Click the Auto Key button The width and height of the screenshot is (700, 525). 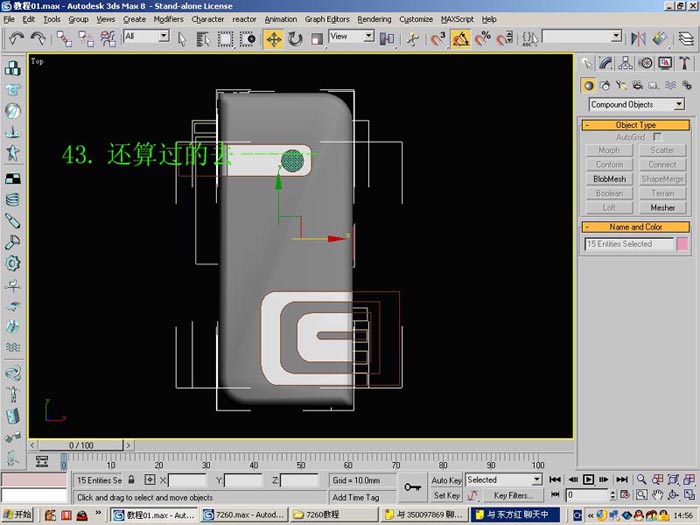pos(446,480)
